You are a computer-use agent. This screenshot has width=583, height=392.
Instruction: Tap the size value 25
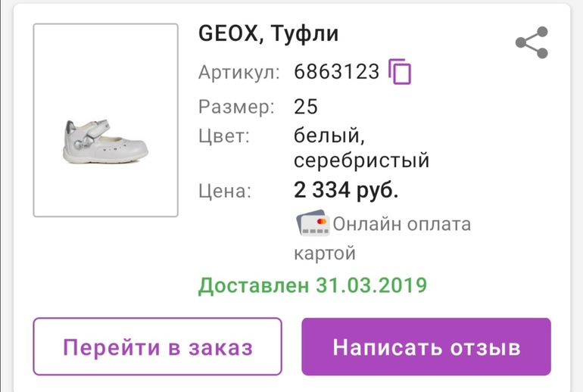[307, 107]
